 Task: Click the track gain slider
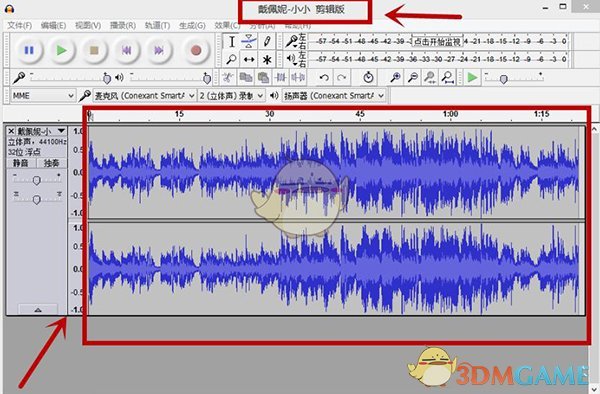point(36,179)
